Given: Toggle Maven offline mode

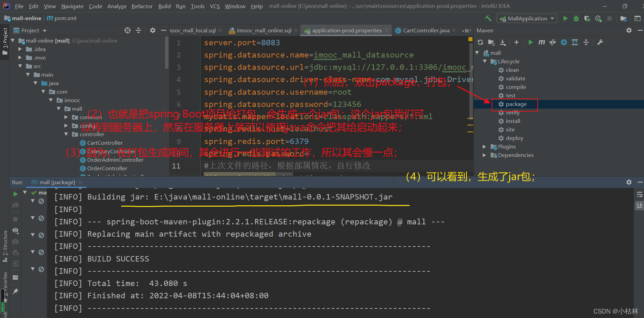Looking at the screenshot, I should click(553, 42).
